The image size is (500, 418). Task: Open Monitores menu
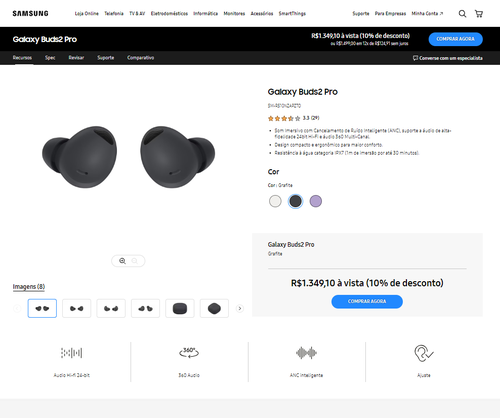click(x=234, y=14)
